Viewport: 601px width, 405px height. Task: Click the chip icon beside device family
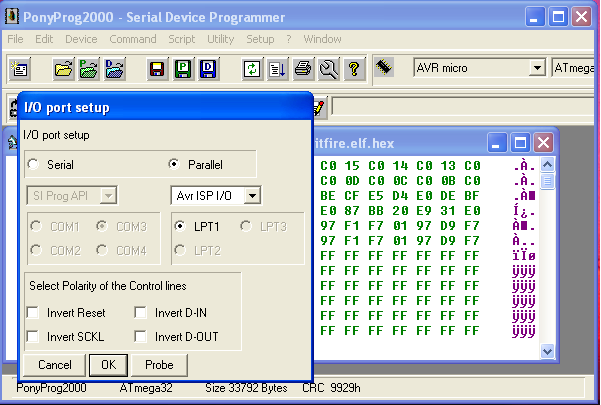coord(384,67)
